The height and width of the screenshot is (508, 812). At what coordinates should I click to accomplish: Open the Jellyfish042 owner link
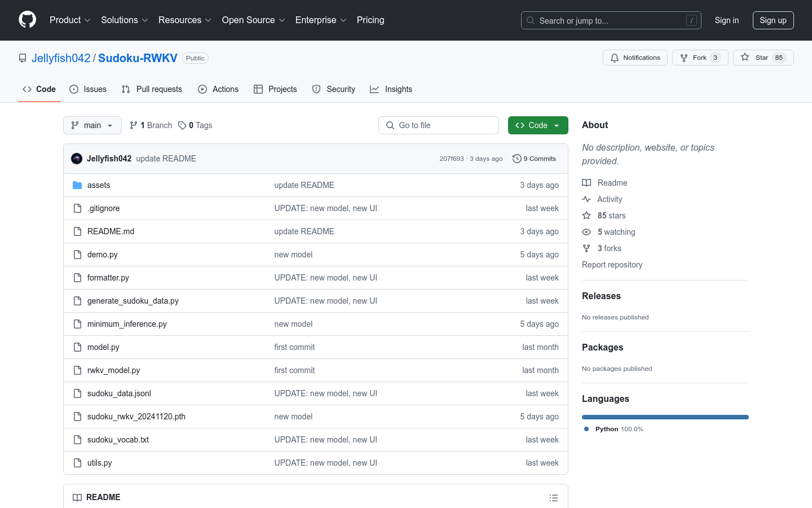click(x=61, y=58)
